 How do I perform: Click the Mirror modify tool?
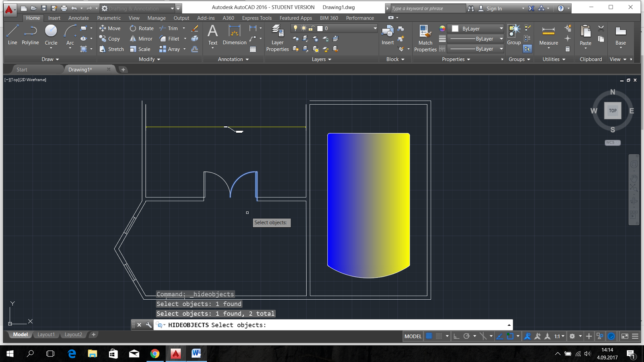pos(141,39)
